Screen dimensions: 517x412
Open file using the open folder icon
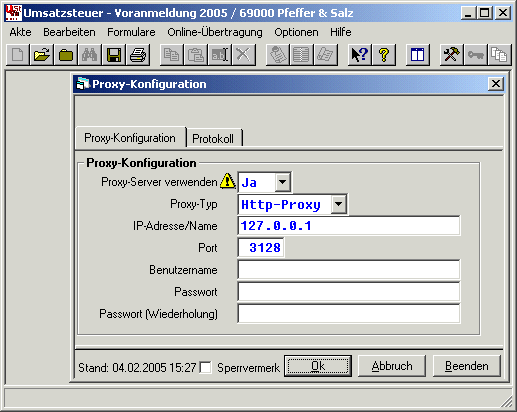(x=42, y=55)
